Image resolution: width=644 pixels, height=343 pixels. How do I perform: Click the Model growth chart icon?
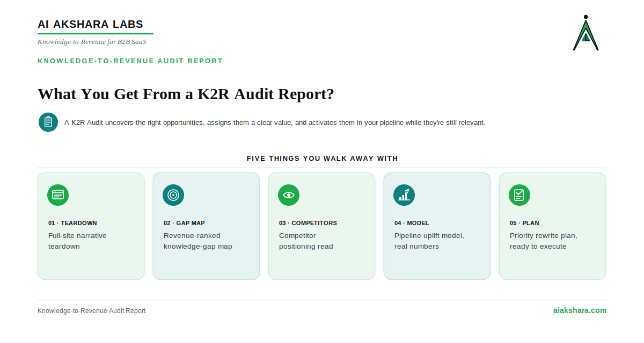(x=404, y=195)
